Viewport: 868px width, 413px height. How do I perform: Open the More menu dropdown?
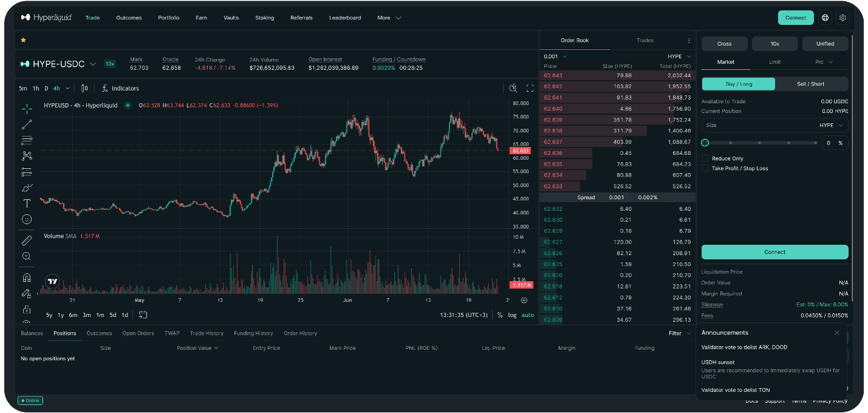coord(389,18)
